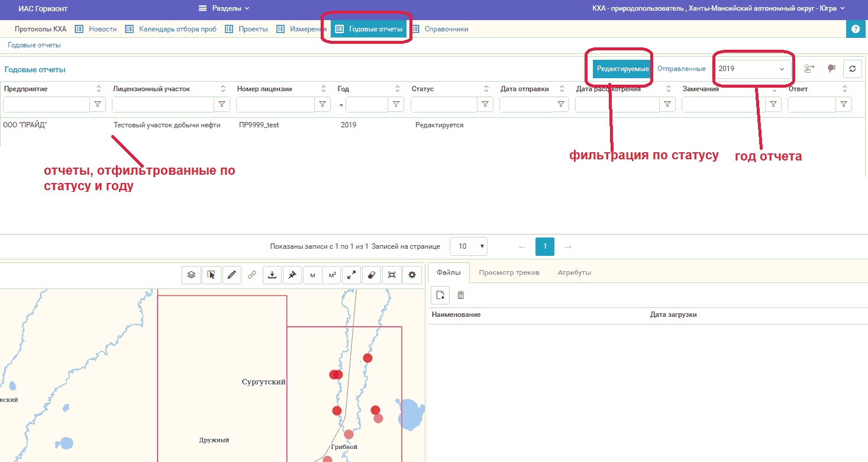Open the 2019 report year dropdown
This screenshot has width=868, height=462.
752,69
